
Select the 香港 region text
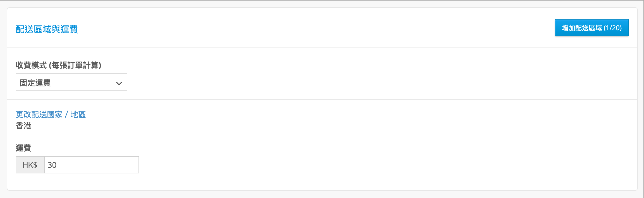point(23,126)
